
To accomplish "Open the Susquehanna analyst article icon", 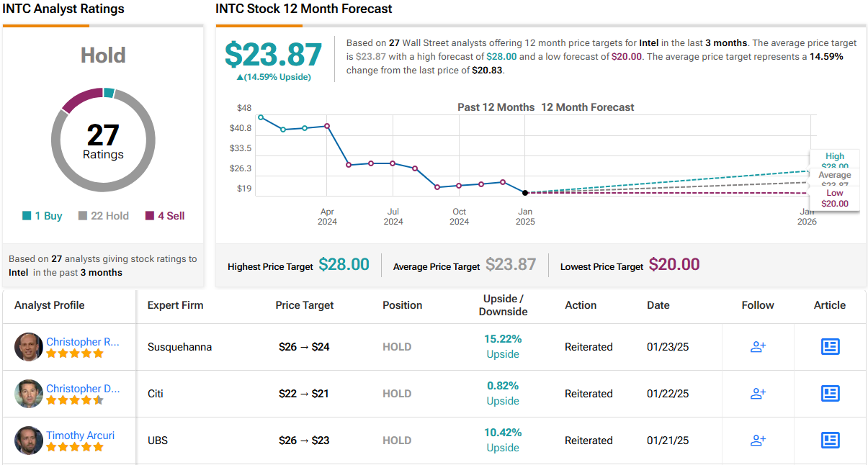I will [830, 347].
